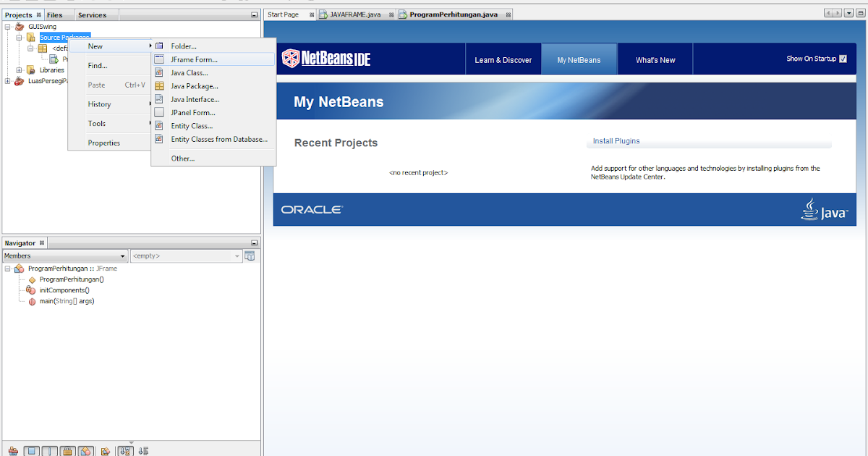Open the Files panel tab
The width and height of the screenshot is (868, 456).
tap(54, 14)
